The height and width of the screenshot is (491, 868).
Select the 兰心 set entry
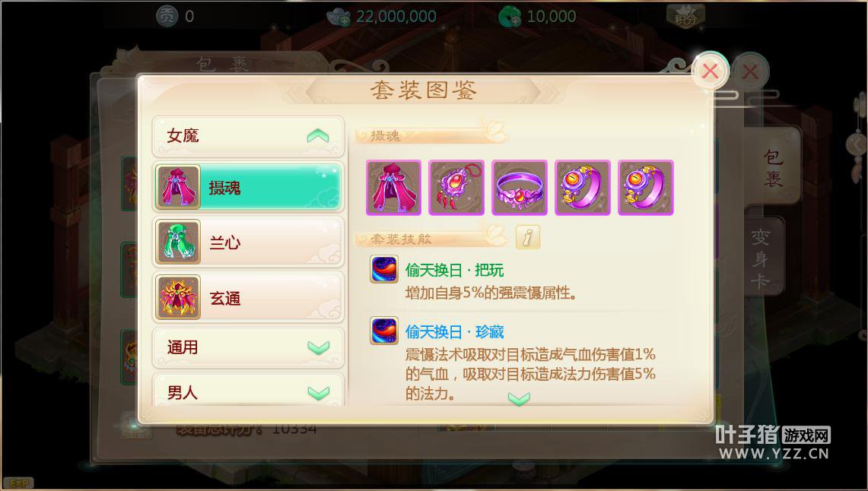pos(248,242)
